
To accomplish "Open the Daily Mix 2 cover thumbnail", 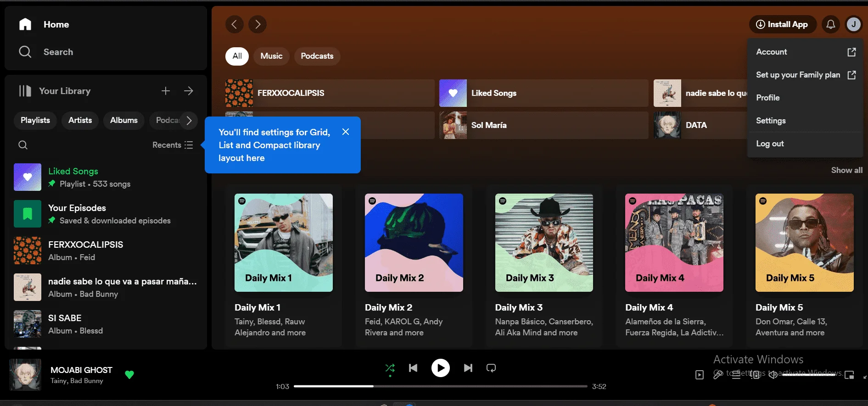I will click(414, 243).
